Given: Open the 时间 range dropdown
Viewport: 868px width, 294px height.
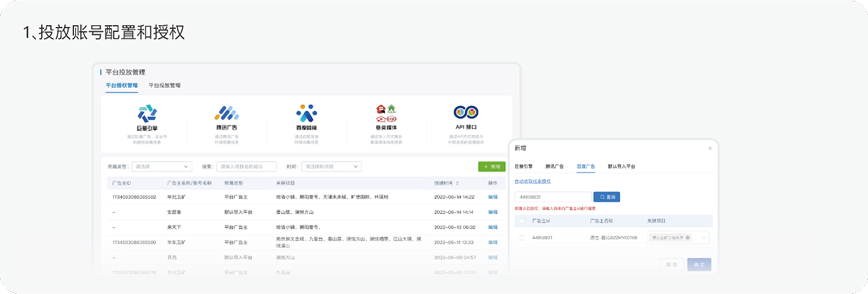Looking at the screenshot, I should coord(331,167).
